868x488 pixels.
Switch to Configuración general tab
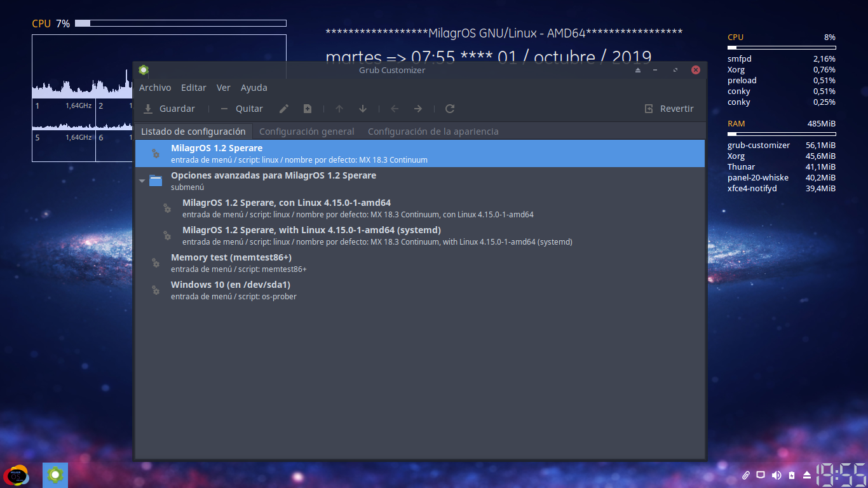click(x=307, y=132)
